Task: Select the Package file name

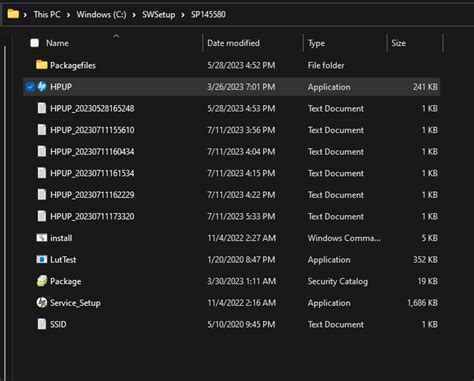Action: pyautogui.click(x=66, y=281)
